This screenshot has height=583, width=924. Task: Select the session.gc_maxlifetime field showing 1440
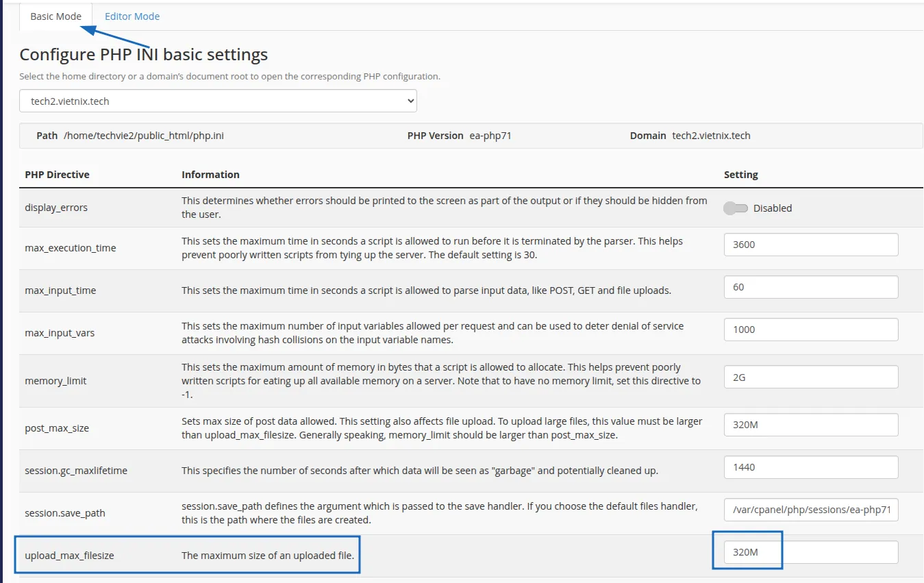[x=810, y=467]
